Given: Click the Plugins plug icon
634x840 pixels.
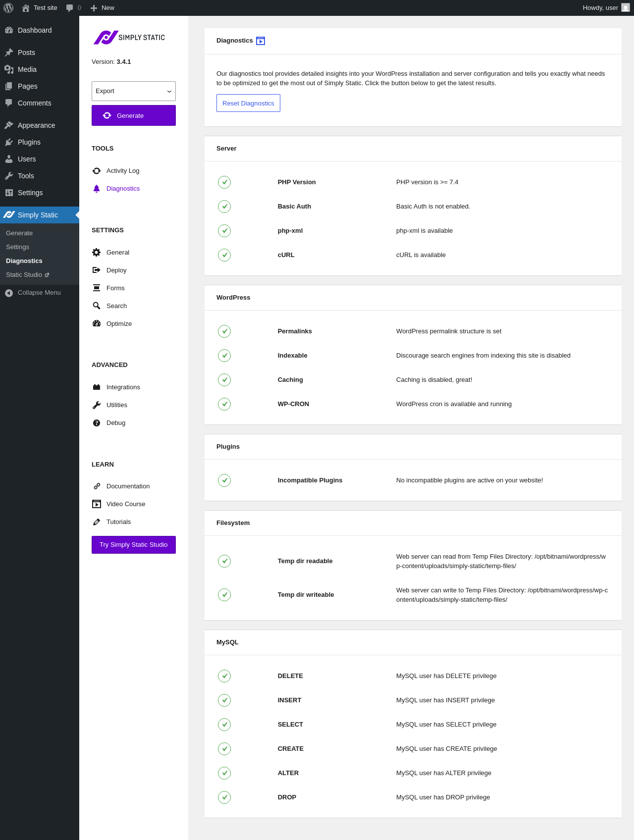Looking at the screenshot, I should click(9, 142).
